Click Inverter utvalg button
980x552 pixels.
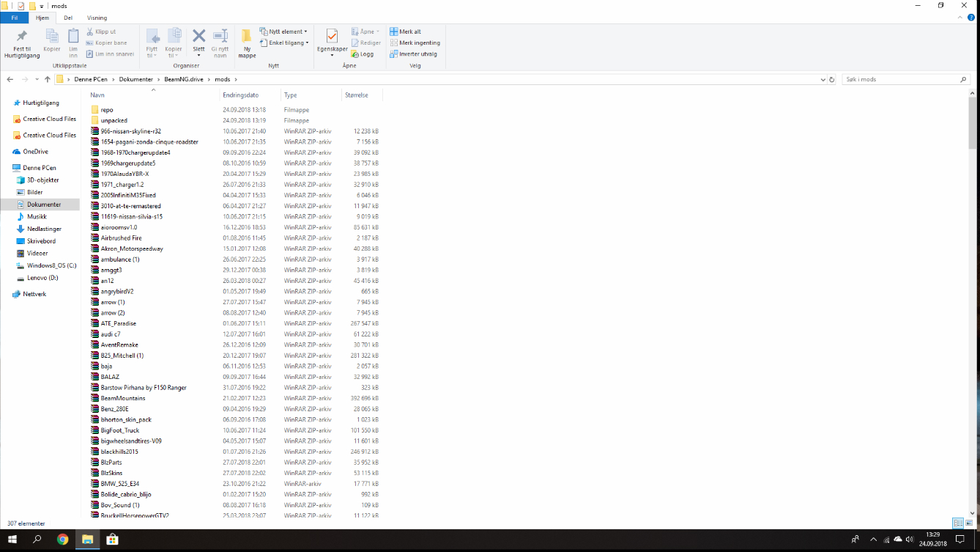tap(414, 54)
